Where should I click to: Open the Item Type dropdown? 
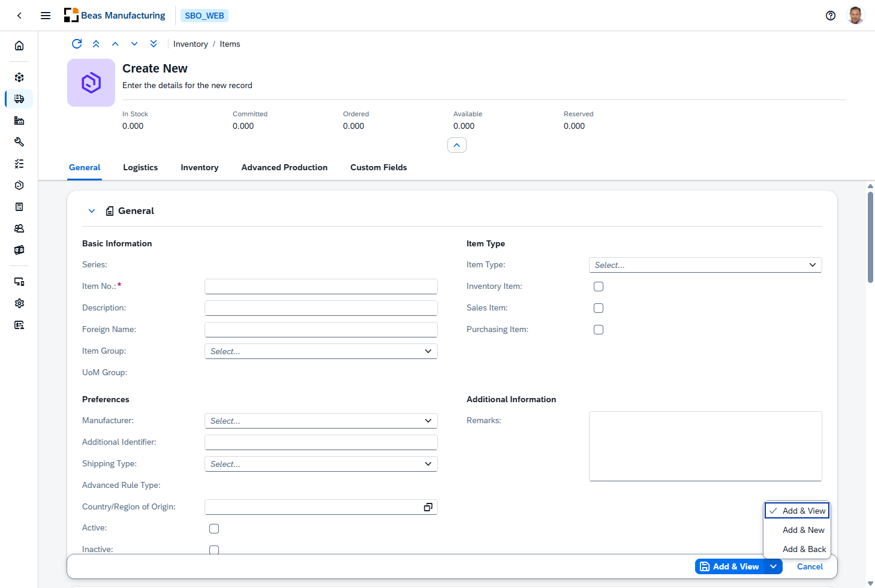[x=705, y=265]
